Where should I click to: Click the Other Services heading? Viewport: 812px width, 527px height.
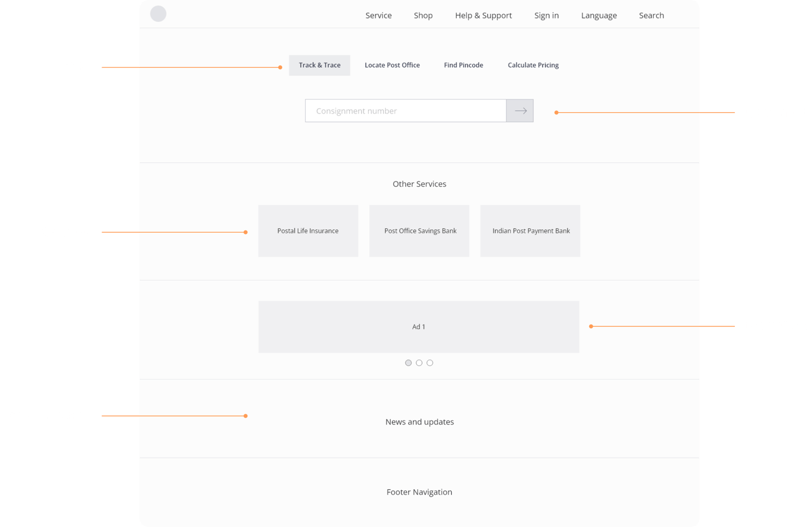pyautogui.click(x=420, y=184)
